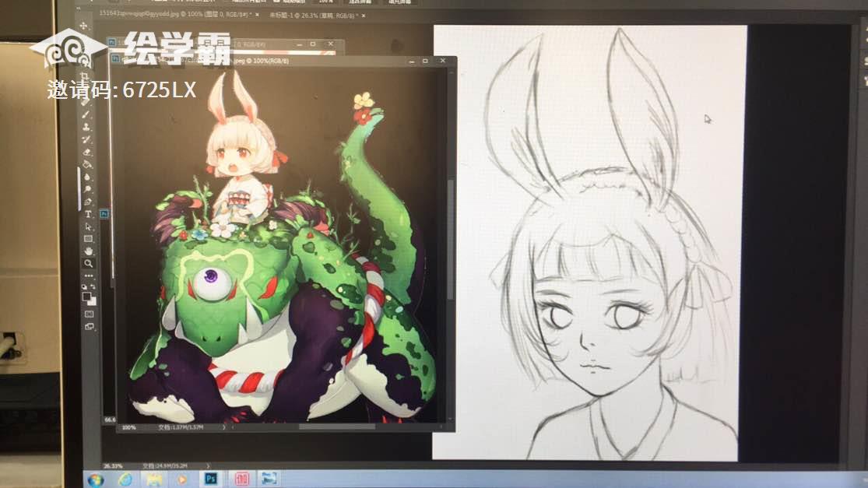Click the Photoshop taskbar icon
This screenshot has height=488, width=868.
point(211,479)
